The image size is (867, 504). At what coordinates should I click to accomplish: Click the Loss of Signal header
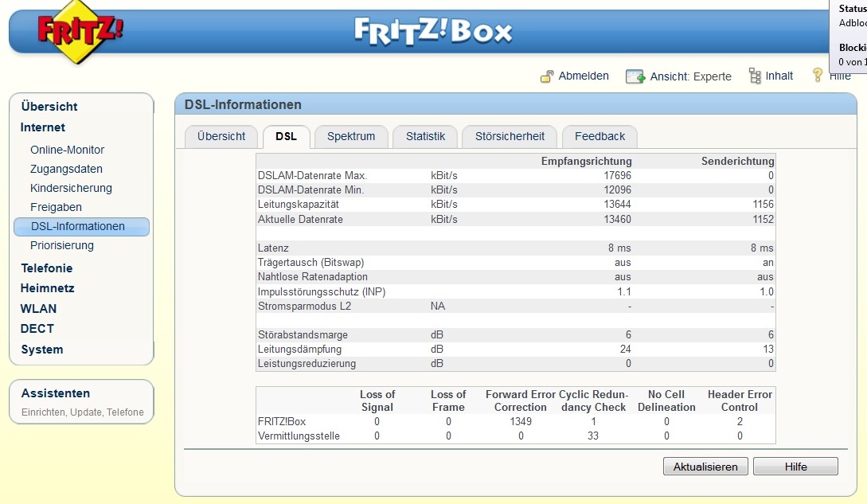tap(377, 400)
